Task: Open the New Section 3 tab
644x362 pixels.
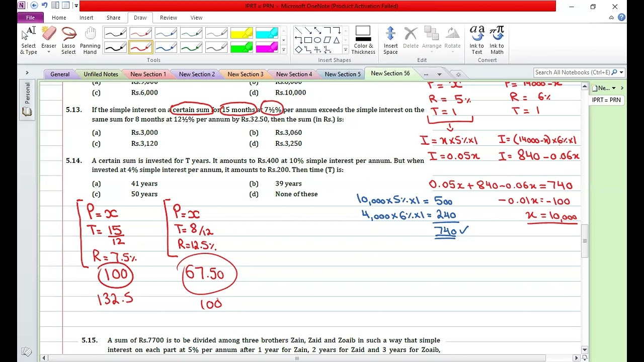Action: pos(245,74)
